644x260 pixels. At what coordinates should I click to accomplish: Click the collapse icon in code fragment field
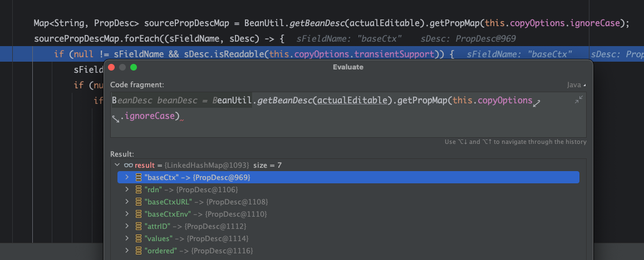(x=579, y=99)
